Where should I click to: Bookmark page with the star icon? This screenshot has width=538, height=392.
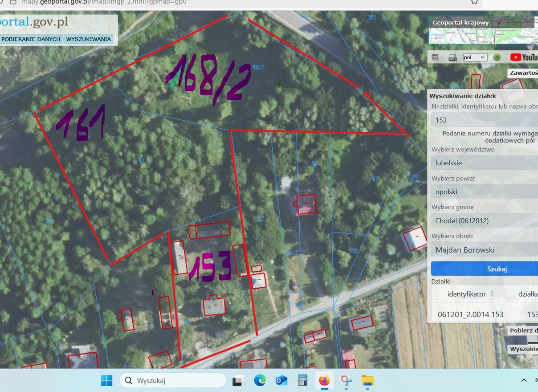point(474,2)
